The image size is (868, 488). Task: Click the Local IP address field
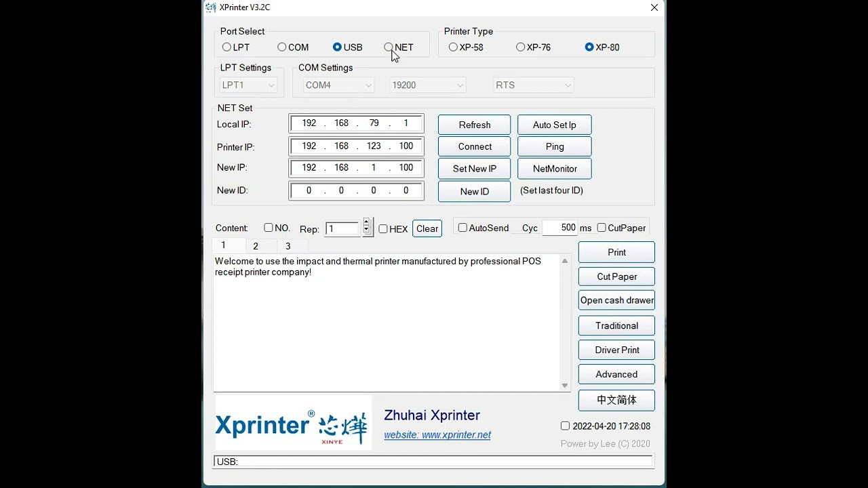click(357, 123)
